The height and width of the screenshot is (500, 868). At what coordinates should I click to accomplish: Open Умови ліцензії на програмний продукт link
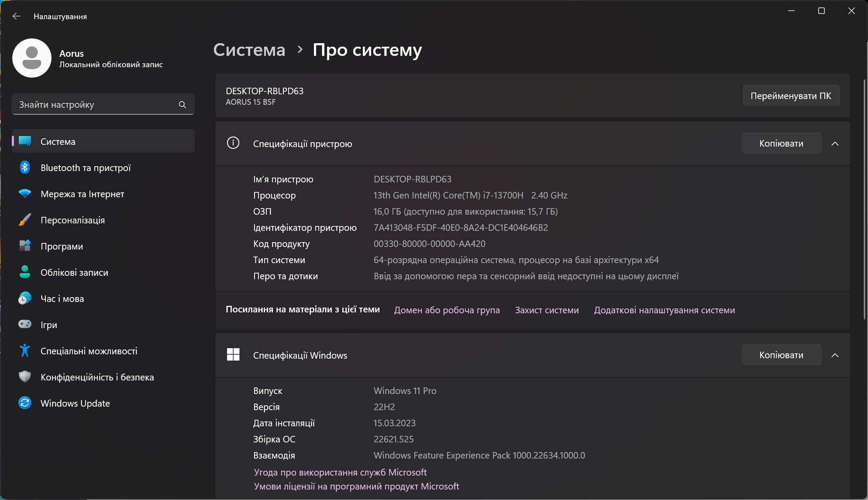coord(356,486)
